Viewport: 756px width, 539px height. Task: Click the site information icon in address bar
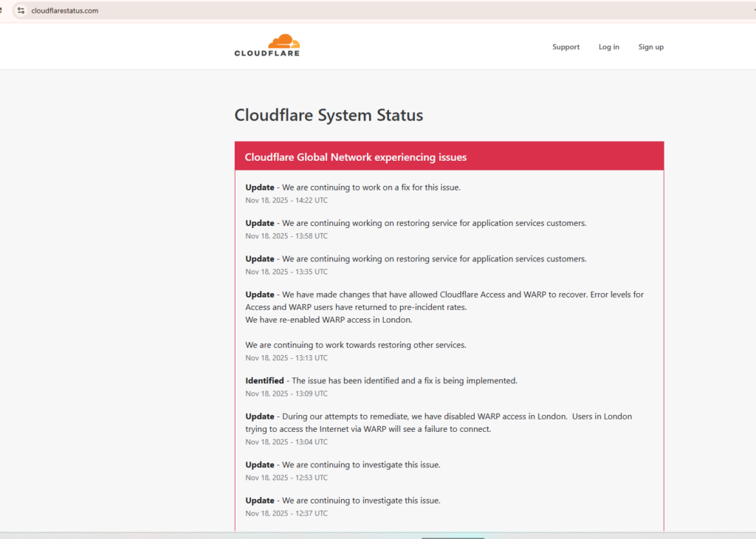[x=21, y=10]
